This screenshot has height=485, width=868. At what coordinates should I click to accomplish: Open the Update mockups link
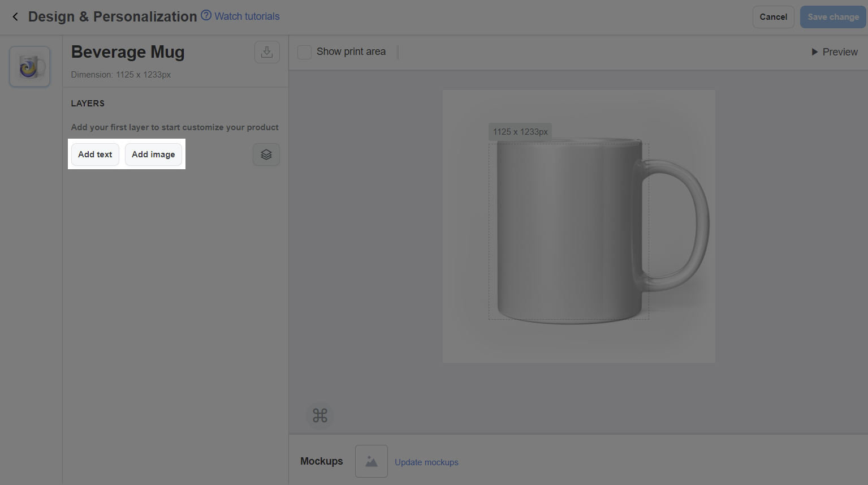(x=426, y=462)
